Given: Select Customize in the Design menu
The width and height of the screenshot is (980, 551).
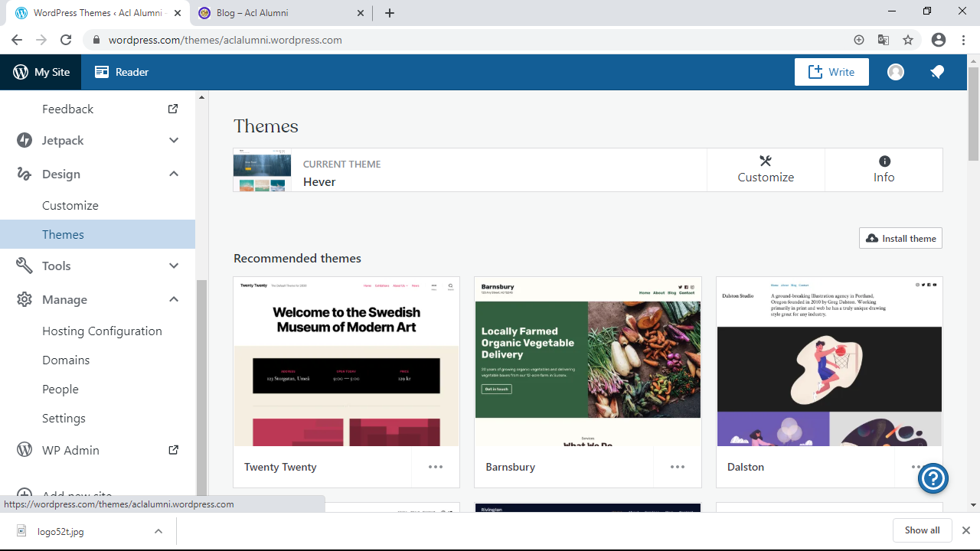Looking at the screenshot, I should (70, 205).
